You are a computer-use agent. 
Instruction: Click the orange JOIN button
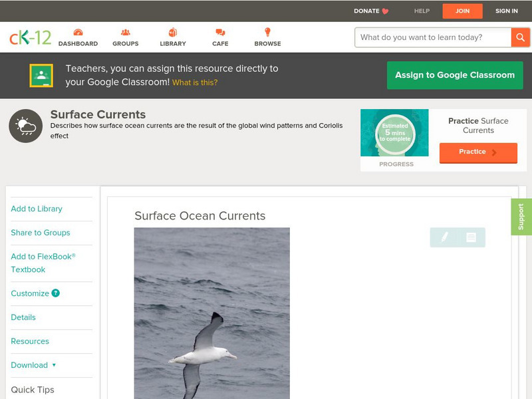(462, 11)
